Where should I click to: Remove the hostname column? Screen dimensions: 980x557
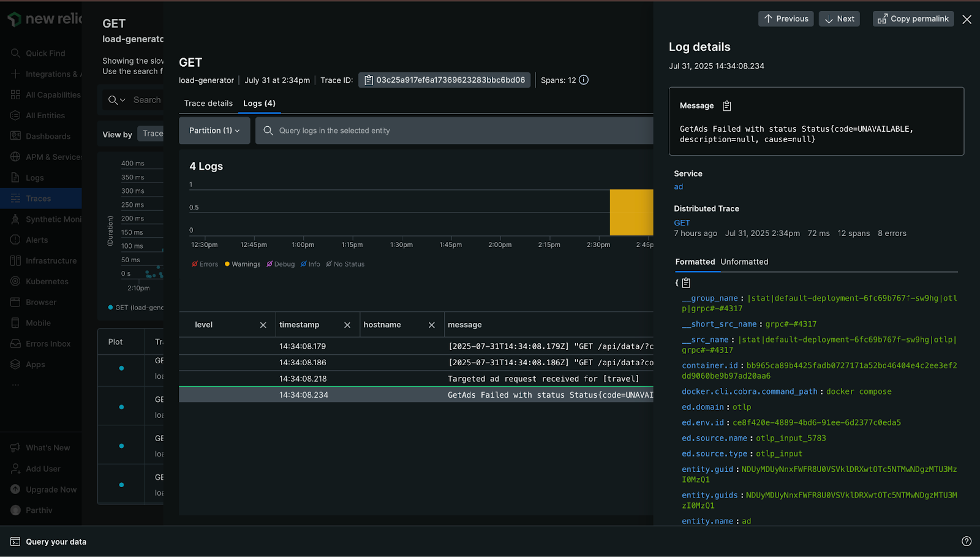pyautogui.click(x=432, y=325)
